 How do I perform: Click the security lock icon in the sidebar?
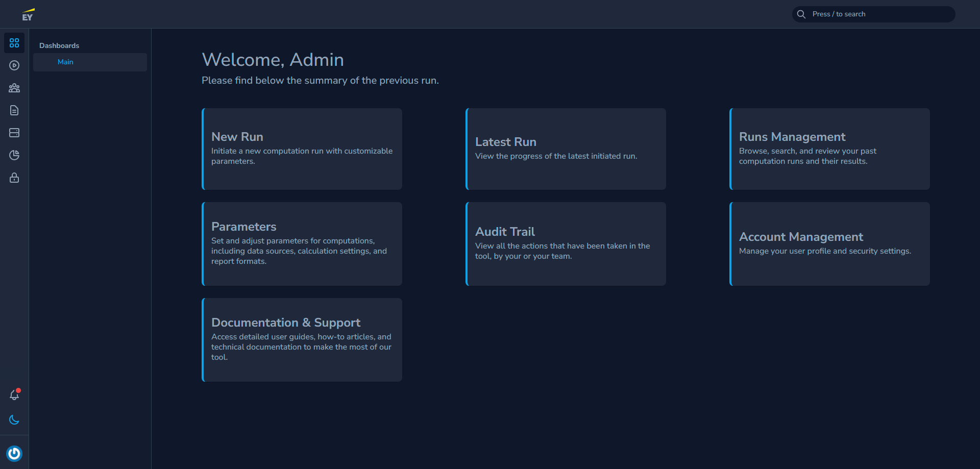point(14,178)
